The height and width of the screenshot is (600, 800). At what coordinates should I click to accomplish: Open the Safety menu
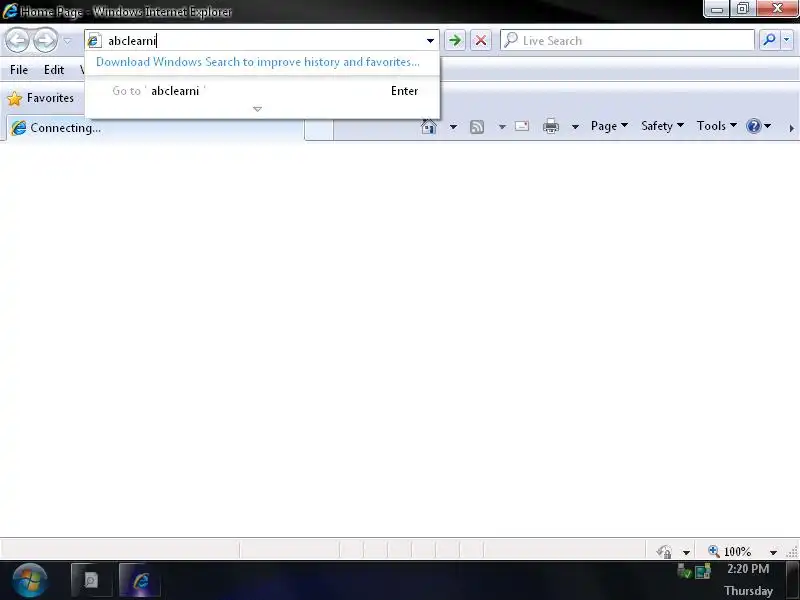662,126
